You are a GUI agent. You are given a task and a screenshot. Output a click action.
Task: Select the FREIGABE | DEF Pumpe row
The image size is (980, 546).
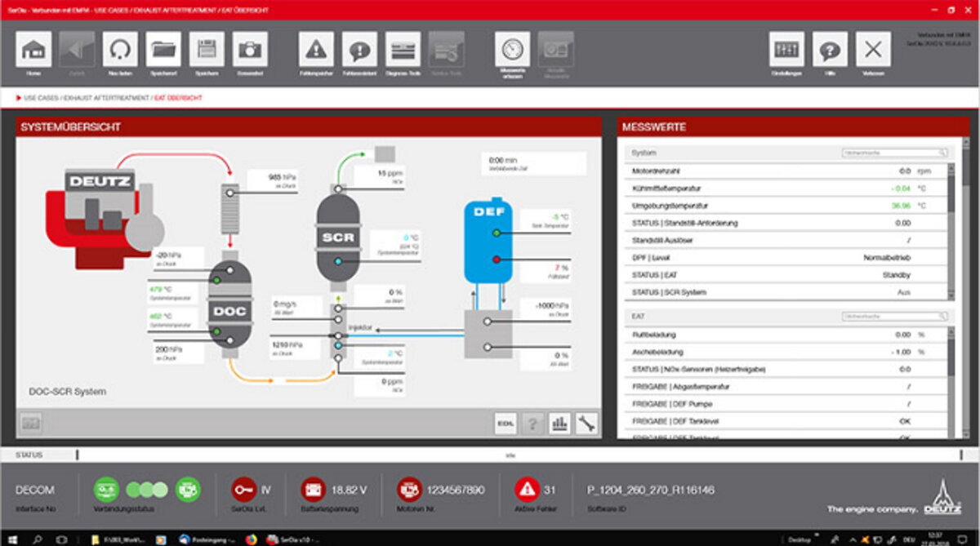[x=785, y=404]
